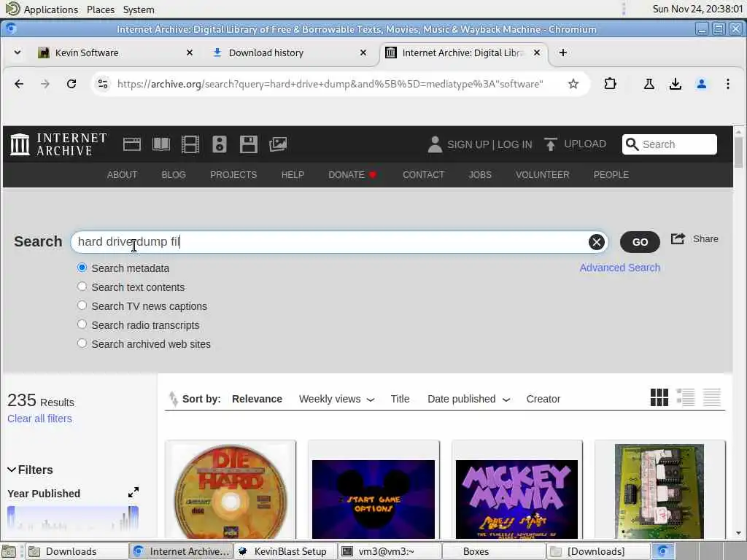Open the Internet Archive home logo

click(x=58, y=144)
